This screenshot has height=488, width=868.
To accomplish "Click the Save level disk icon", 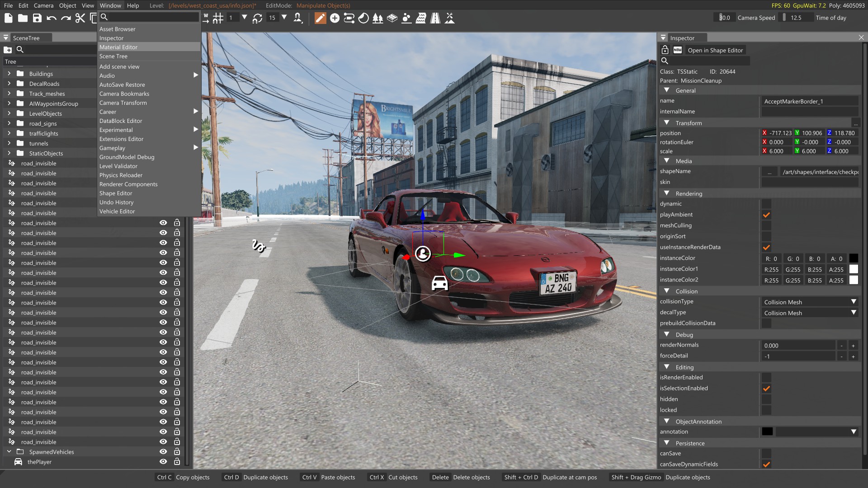I will pyautogui.click(x=37, y=18).
